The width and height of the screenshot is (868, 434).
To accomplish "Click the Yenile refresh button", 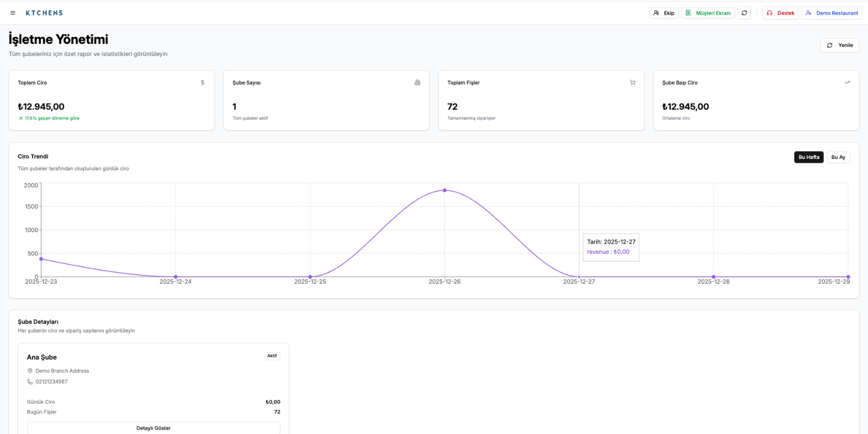I will pos(840,46).
